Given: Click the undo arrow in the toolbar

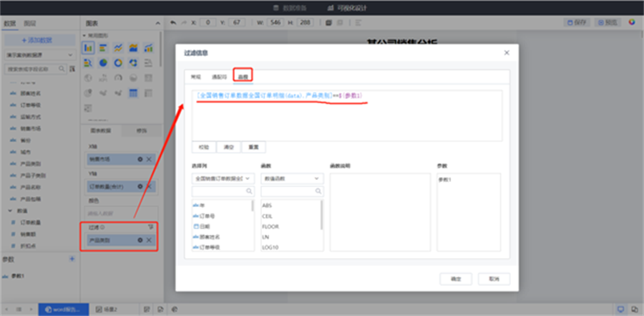Looking at the screenshot, I should (173, 23).
